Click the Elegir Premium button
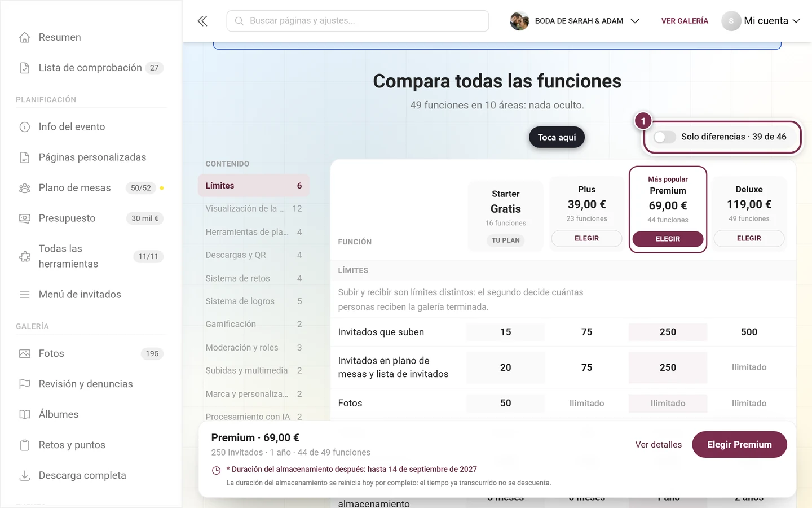Screen dimensions: 812x508 pos(739,445)
